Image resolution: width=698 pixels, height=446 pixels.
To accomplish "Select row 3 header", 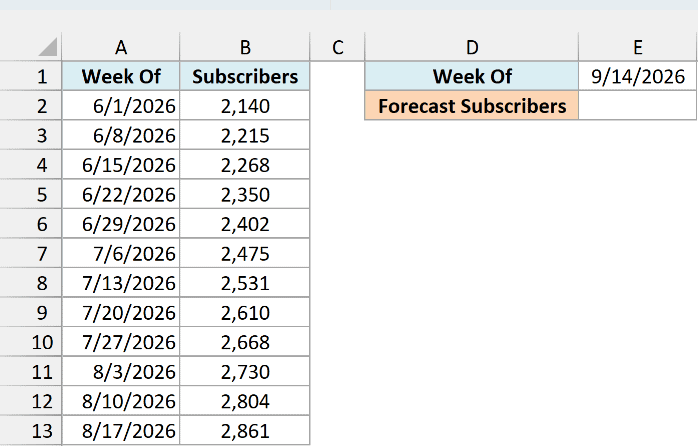I will click(x=31, y=135).
